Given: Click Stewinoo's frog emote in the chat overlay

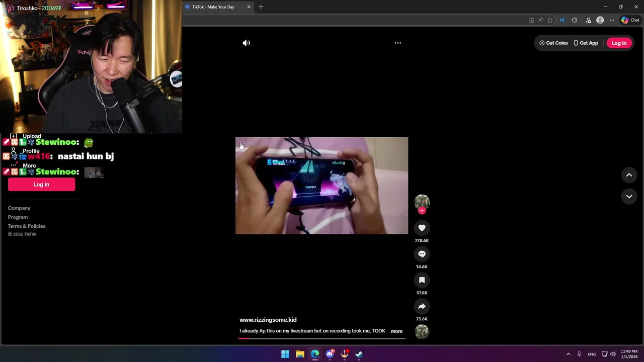Looking at the screenshot, I should click(x=89, y=143).
